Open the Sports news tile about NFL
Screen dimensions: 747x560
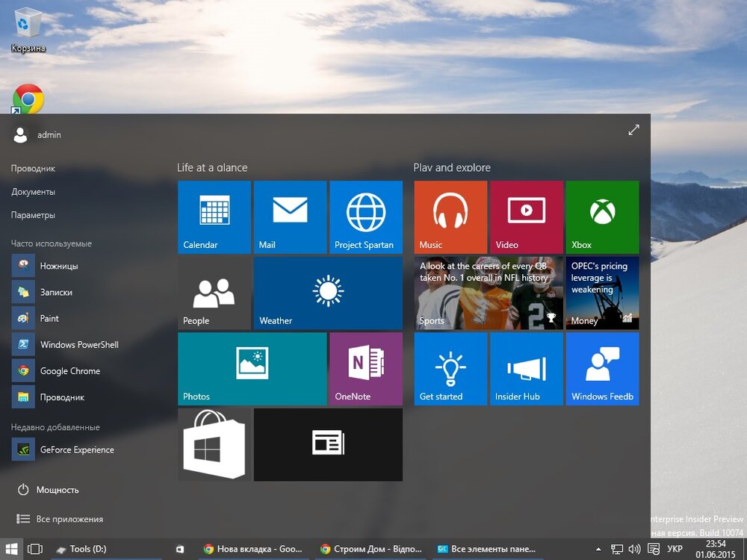coord(487,293)
